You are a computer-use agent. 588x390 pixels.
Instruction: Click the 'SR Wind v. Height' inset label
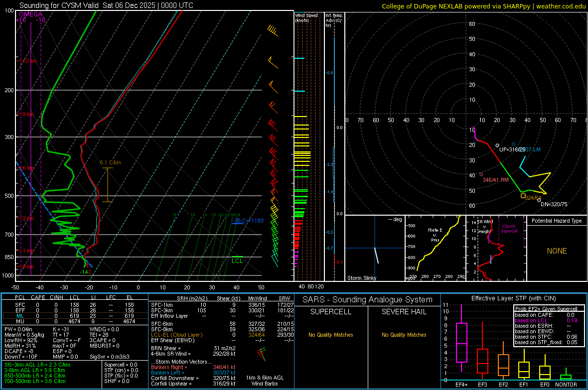pos(485,227)
